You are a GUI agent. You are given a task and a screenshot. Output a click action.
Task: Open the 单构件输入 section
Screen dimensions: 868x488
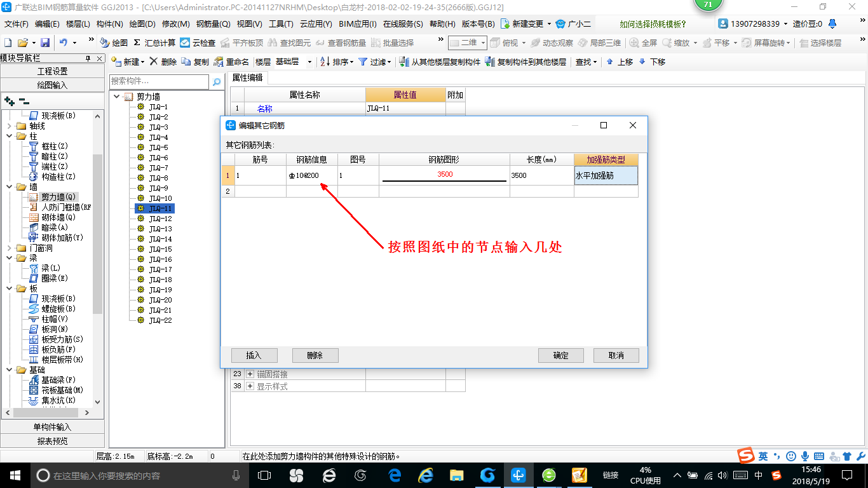pos(53,427)
